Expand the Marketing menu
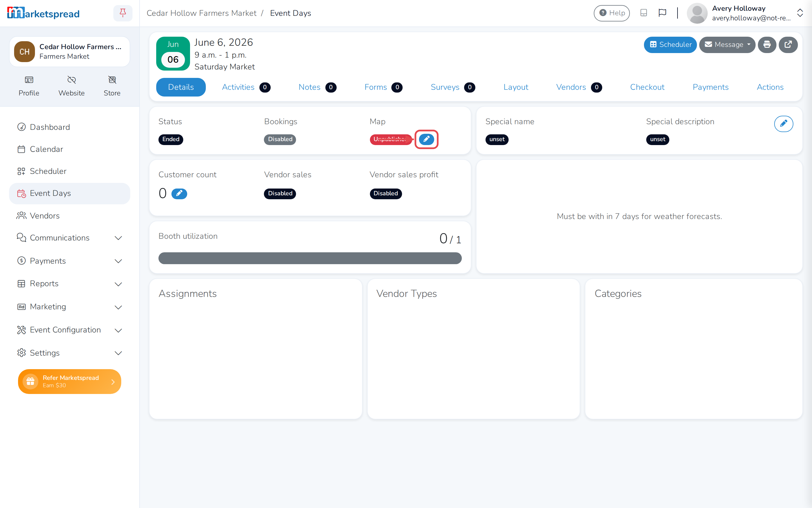The image size is (812, 508). pos(69,307)
